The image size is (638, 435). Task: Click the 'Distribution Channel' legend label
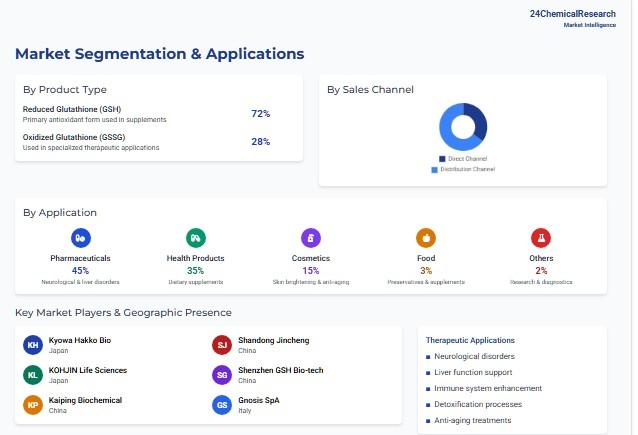[468, 169]
